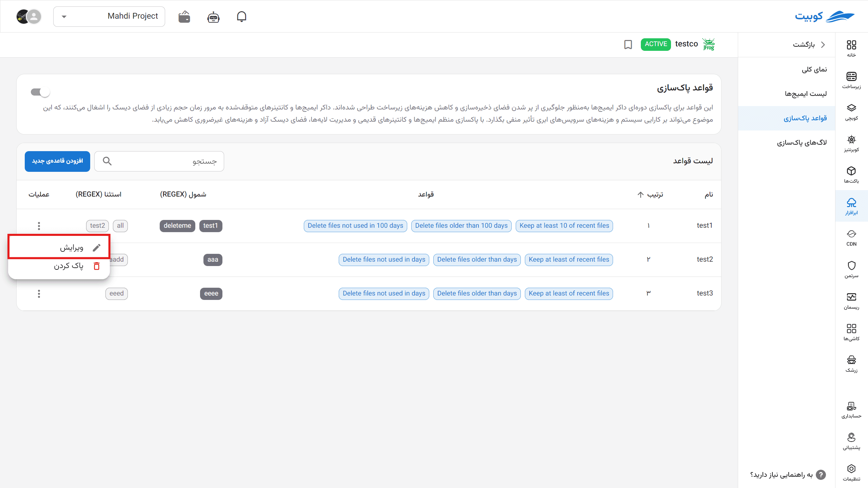Image resolution: width=868 pixels, height=488 pixels.
Task: Select قواعد پاک‌سازی cleanup rules menu item
Action: [787, 118]
